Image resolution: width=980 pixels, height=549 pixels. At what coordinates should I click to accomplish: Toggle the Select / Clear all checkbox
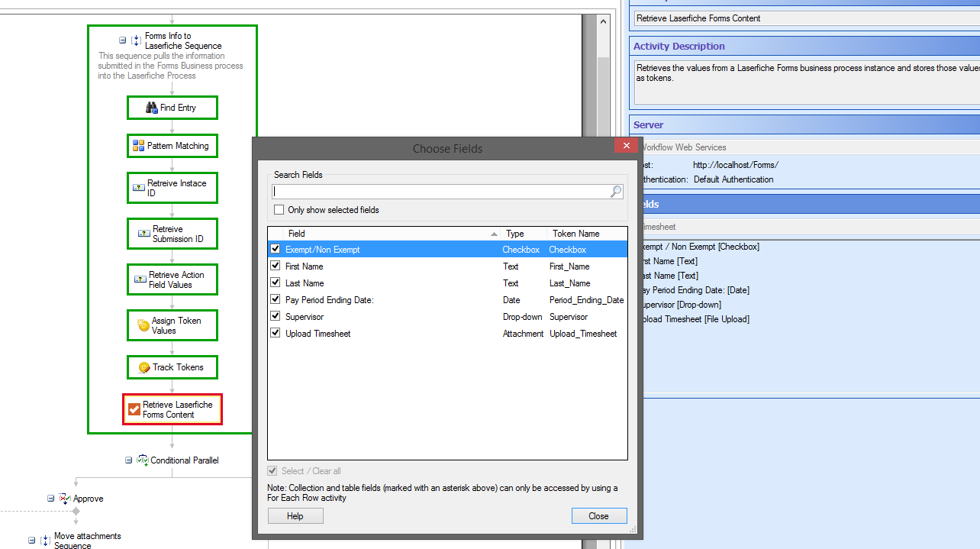(272, 471)
